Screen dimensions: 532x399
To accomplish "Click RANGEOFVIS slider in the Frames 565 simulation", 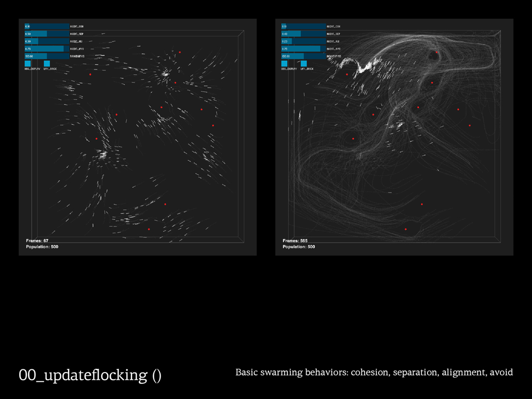I will [x=303, y=56].
